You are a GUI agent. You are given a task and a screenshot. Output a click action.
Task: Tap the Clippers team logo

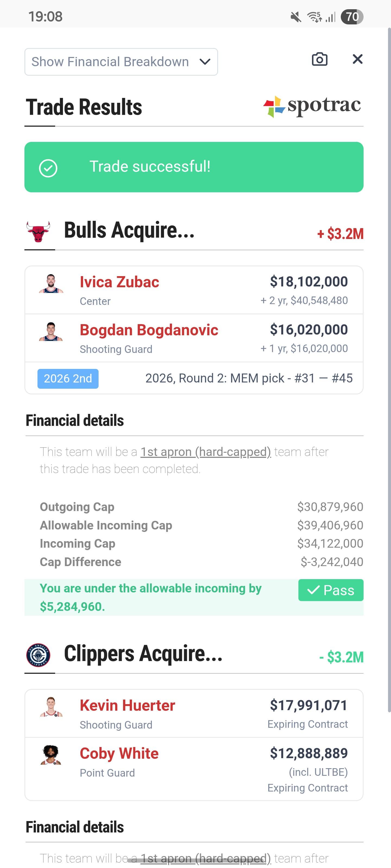pyautogui.click(x=39, y=655)
